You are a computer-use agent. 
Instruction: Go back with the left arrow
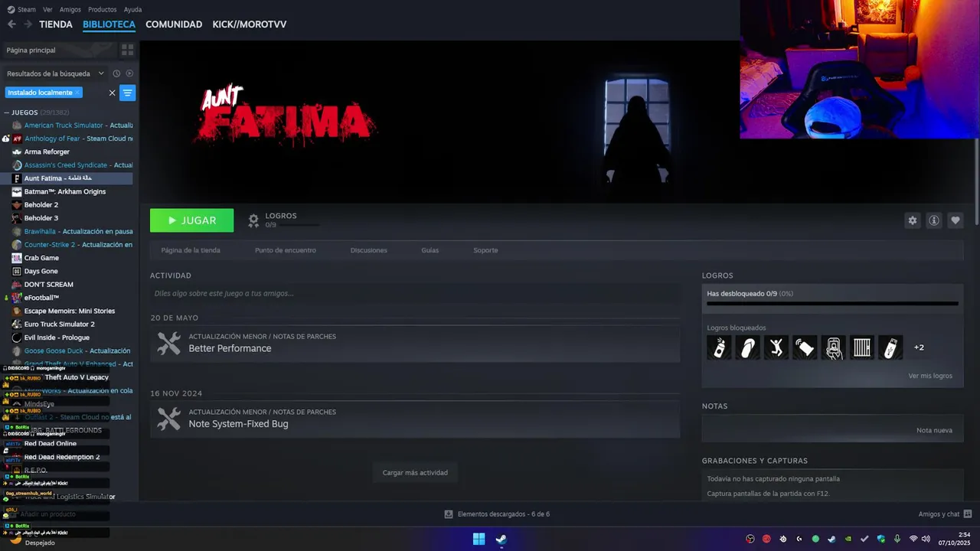pos(11,24)
